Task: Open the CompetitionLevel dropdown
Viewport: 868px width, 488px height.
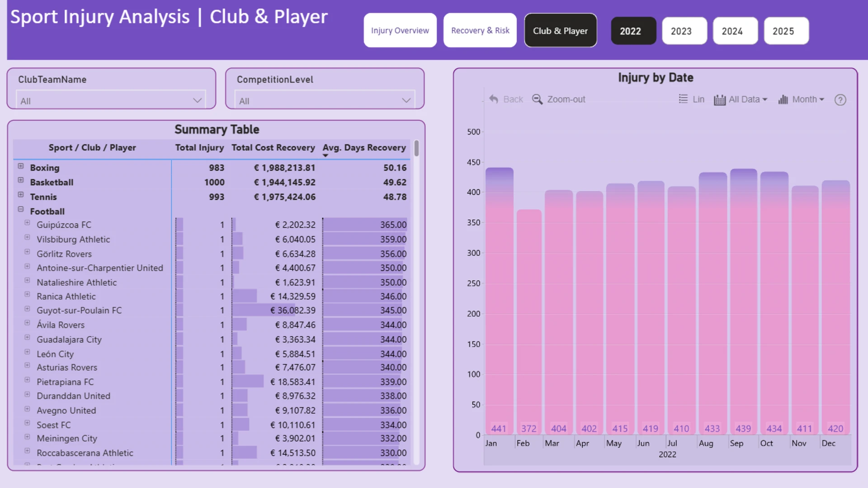Action: [x=325, y=100]
